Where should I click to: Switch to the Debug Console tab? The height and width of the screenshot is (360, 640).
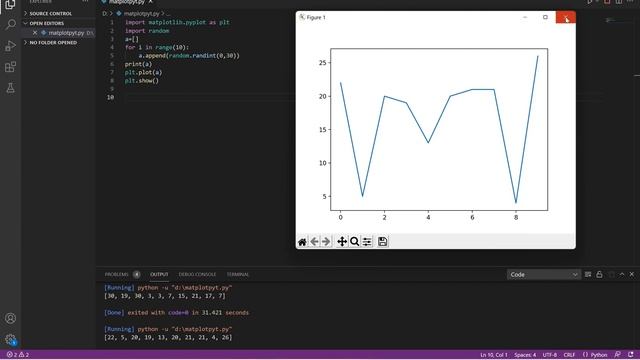pos(198,274)
